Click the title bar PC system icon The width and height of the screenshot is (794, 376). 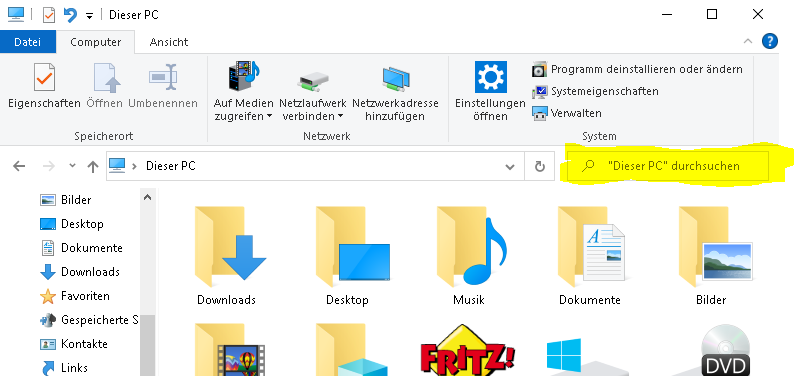click(16, 14)
